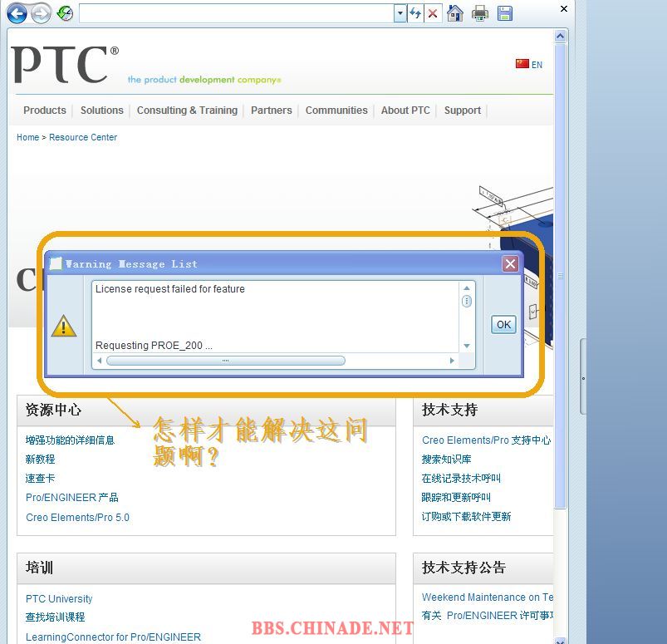This screenshot has height=644, width=667.
Task: Open 增强功能的详细信息 link
Action: 70,440
